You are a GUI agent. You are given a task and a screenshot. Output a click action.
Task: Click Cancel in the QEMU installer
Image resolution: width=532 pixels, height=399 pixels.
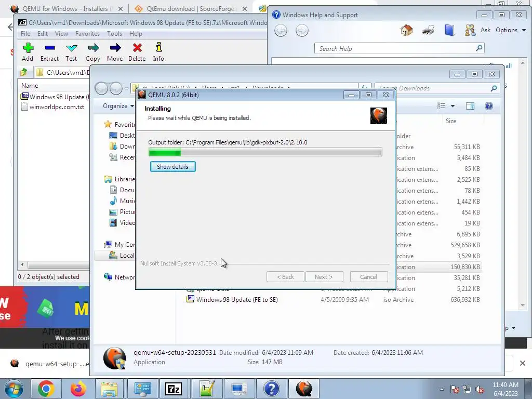pos(368,277)
